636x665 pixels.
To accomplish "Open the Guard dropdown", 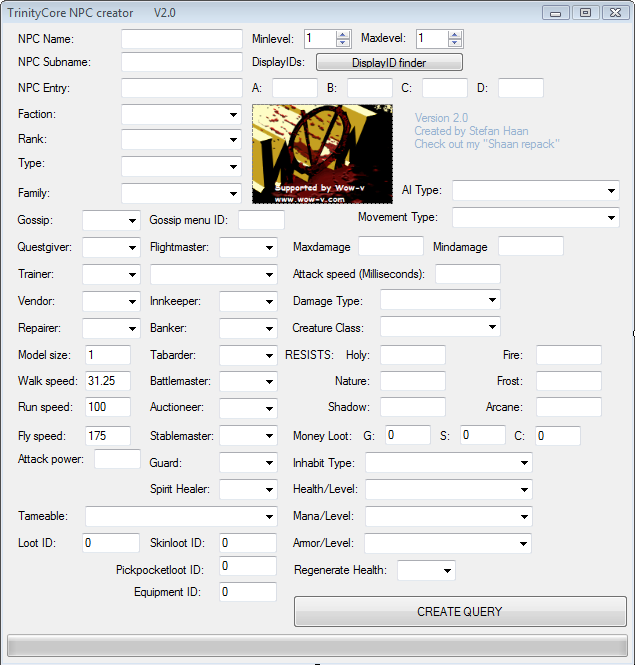I will click(248, 463).
